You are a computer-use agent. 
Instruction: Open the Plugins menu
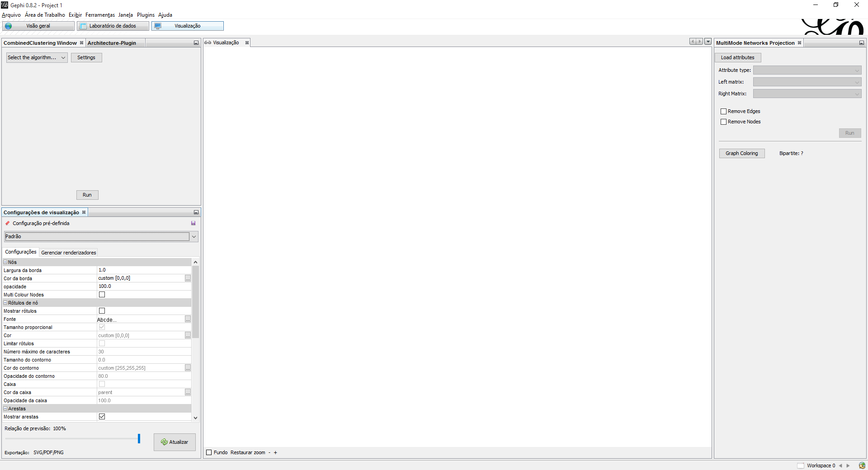[146, 15]
